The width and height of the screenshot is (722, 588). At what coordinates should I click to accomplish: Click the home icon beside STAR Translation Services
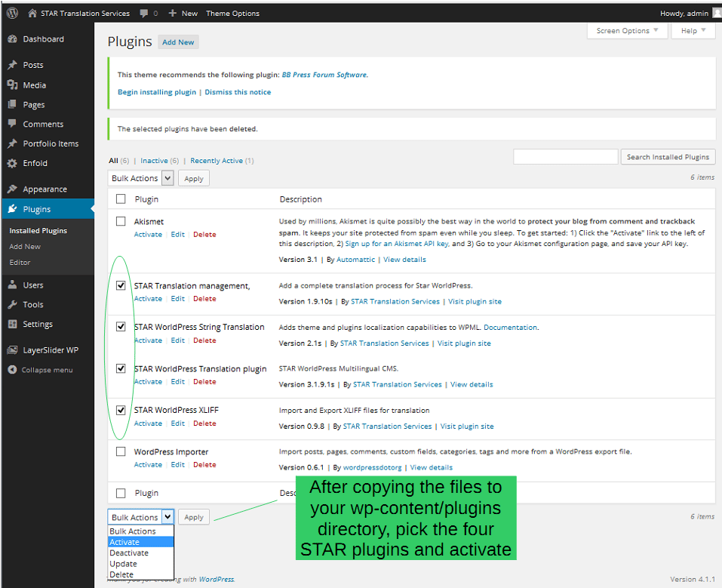click(x=32, y=14)
